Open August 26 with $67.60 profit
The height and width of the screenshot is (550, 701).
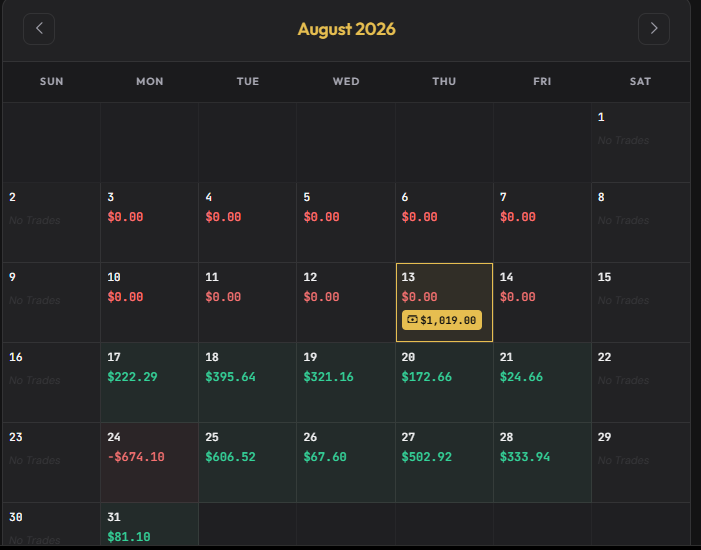[x=346, y=463]
